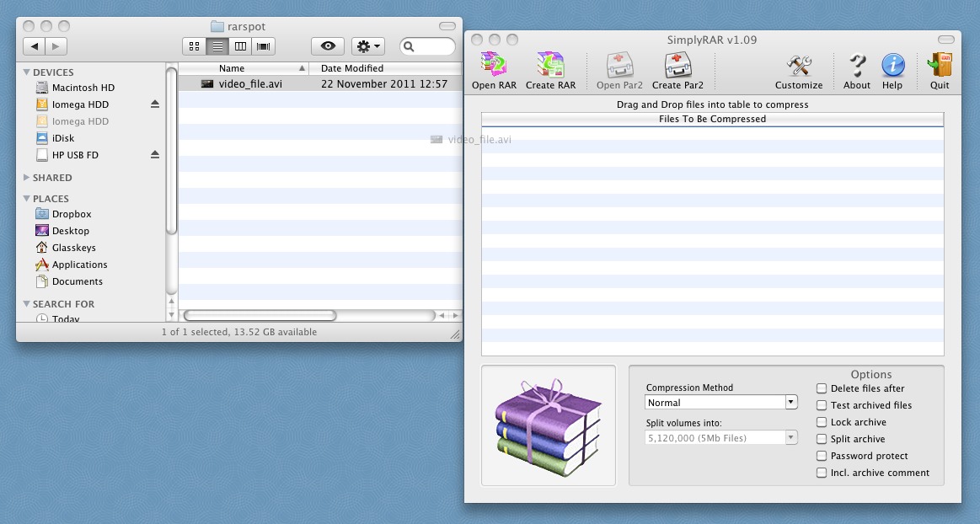Eject the HP USB FD drive

click(x=155, y=155)
